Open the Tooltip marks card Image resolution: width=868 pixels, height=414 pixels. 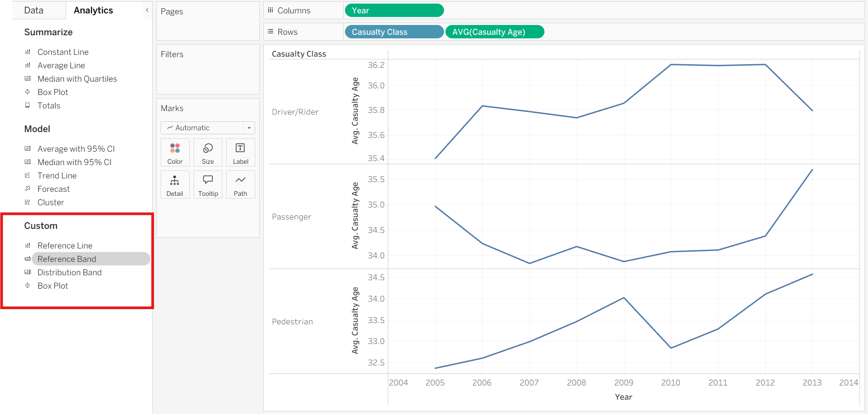[208, 185]
